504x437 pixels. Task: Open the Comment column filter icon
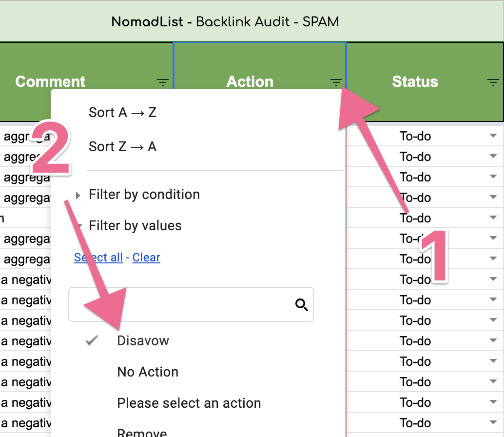coord(163,82)
